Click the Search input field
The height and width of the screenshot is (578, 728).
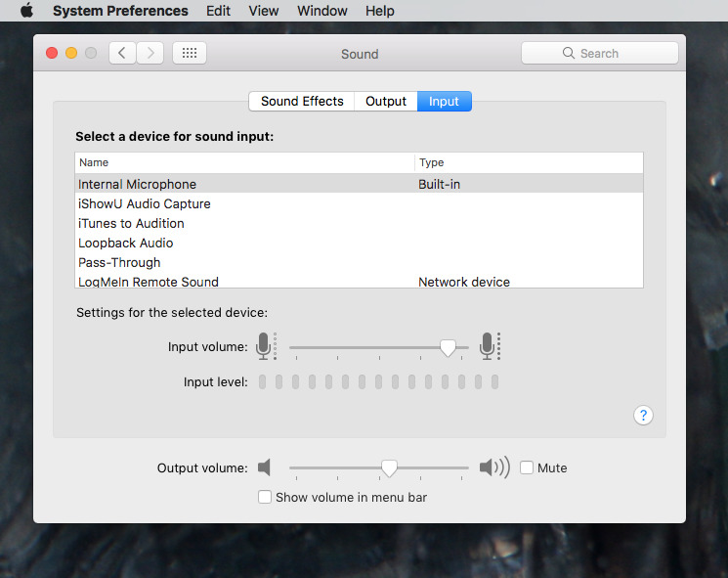[x=599, y=53]
